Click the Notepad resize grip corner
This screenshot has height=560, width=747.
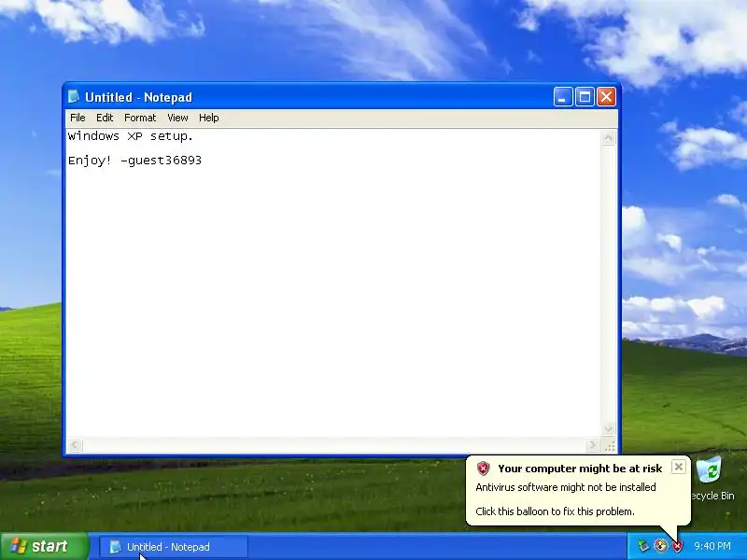pos(610,446)
